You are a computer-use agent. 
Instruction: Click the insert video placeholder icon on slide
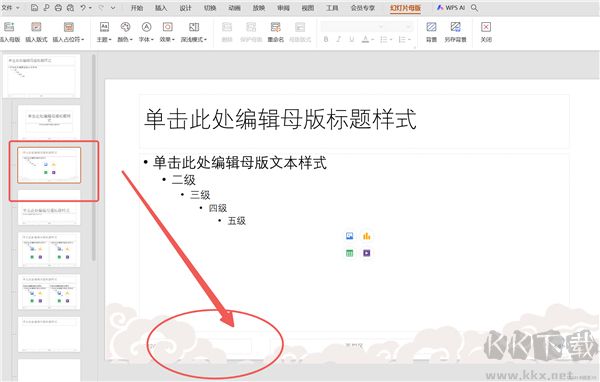point(367,253)
